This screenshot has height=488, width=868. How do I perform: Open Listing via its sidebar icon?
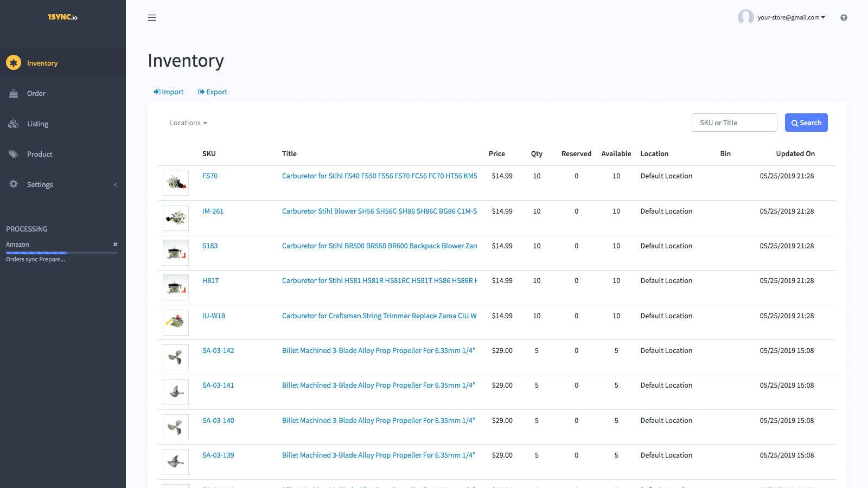[x=14, y=124]
